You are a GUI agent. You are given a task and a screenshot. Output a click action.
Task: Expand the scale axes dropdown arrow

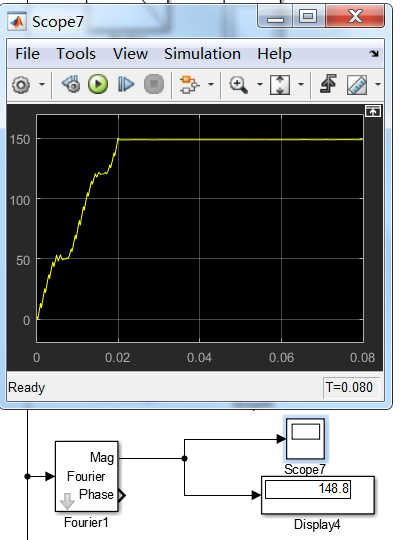pyautogui.click(x=301, y=84)
